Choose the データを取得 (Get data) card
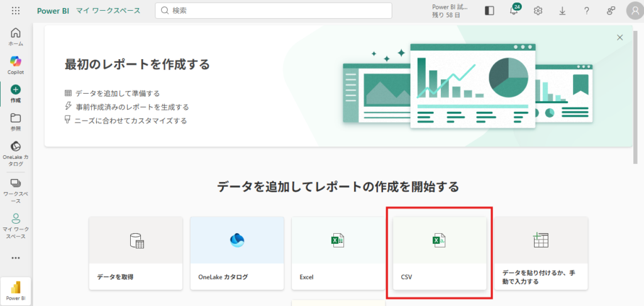This screenshot has width=644, height=306. tap(136, 253)
